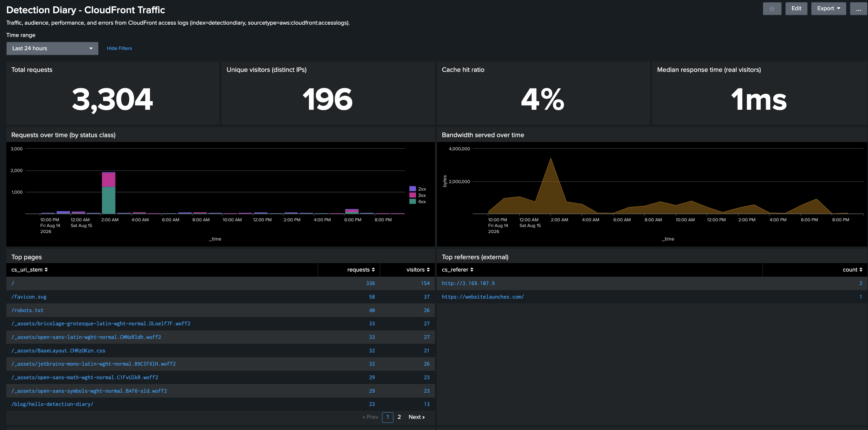Click the Hide Filters link
The height and width of the screenshot is (430, 868).
click(119, 48)
